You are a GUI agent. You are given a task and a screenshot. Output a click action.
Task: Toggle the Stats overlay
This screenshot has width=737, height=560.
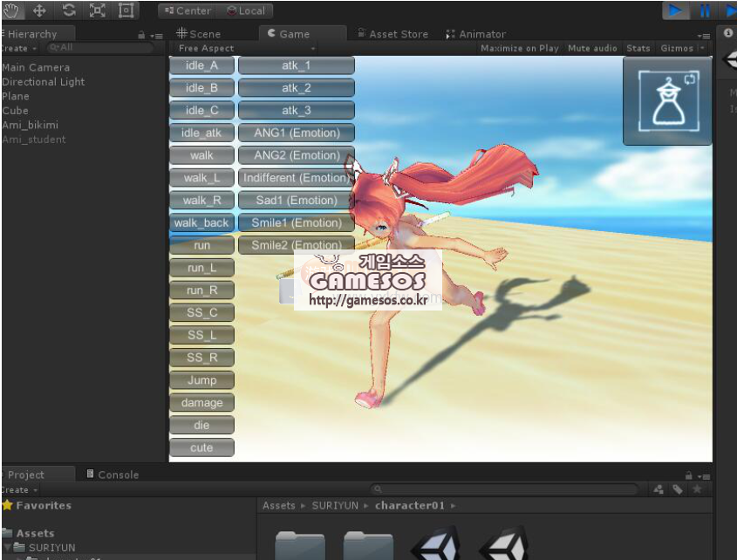638,48
